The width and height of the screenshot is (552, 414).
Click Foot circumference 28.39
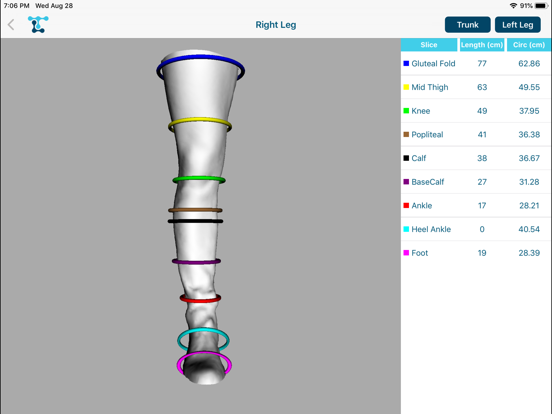point(529,253)
